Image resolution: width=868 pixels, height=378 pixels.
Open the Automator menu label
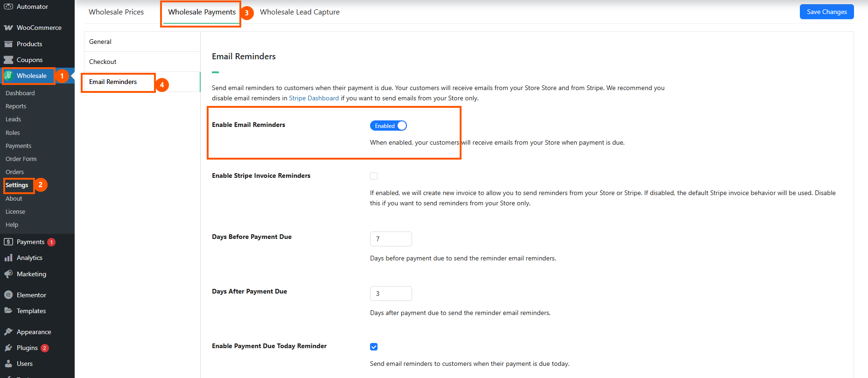pyautogui.click(x=32, y=7)
